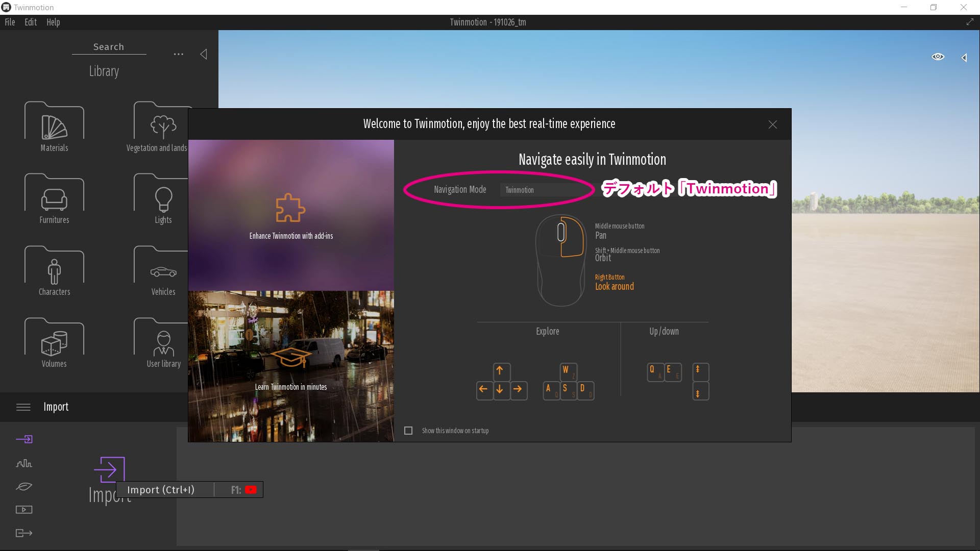980x551 pixels.
Task: Toggle the viewport eye visibility icon
Action: point(938,57)
